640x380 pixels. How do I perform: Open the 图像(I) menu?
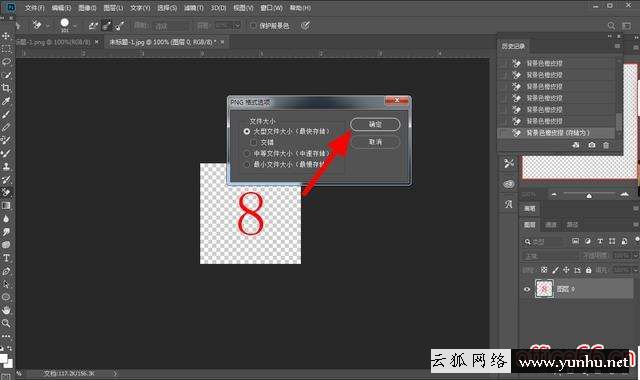(x=87, y=8)
